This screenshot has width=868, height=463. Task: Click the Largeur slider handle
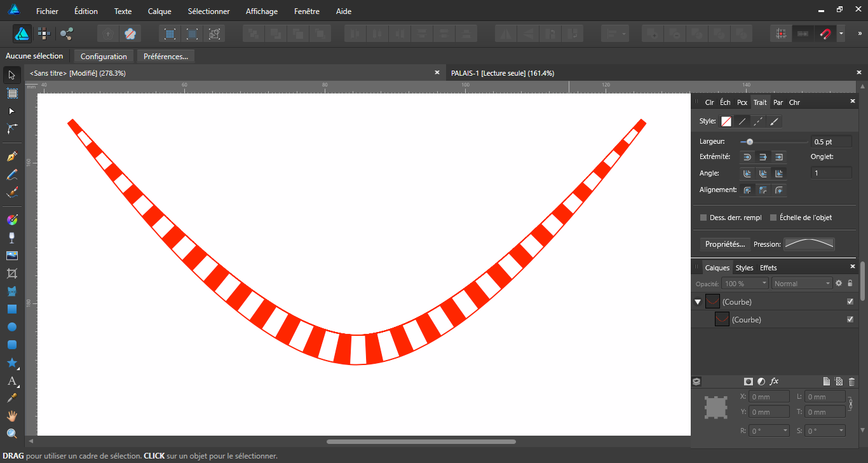point(750,142)
